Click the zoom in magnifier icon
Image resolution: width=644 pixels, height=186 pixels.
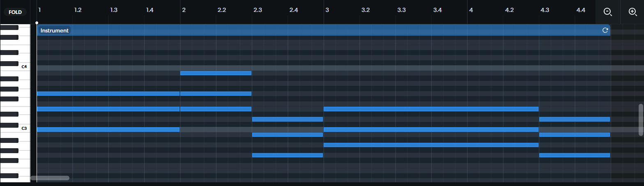(x=632, y=11)
